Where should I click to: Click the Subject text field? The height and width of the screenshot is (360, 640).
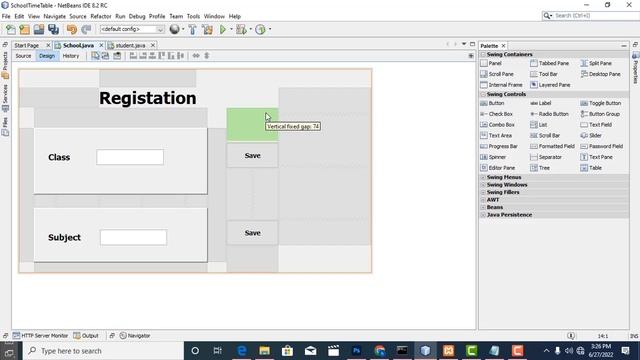click(133, 238)
